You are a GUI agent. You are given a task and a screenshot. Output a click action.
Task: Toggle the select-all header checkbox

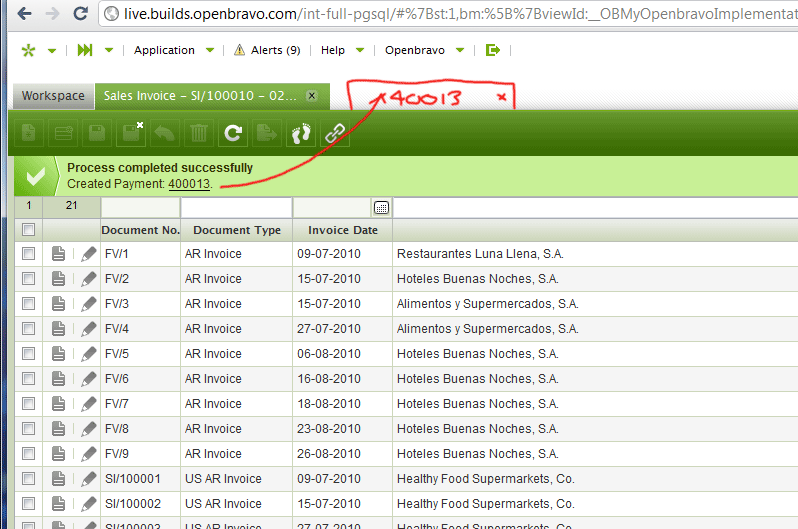pos(29,230)
